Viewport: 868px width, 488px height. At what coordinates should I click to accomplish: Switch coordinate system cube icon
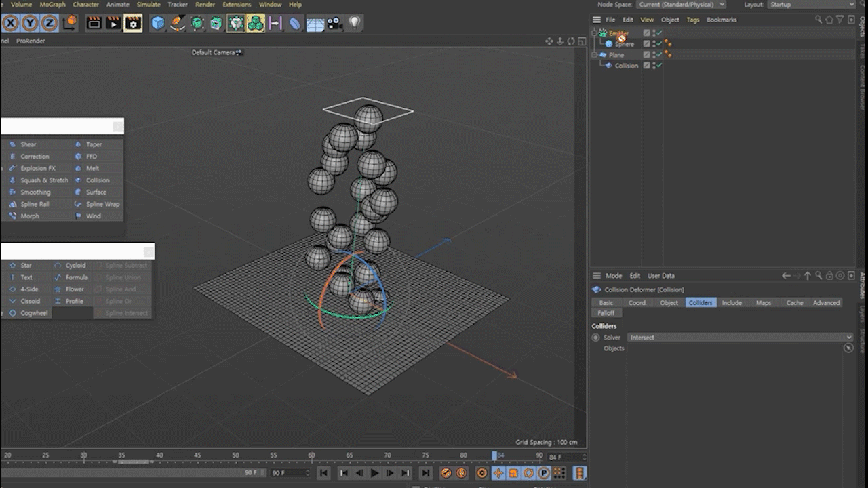(70, 24)
